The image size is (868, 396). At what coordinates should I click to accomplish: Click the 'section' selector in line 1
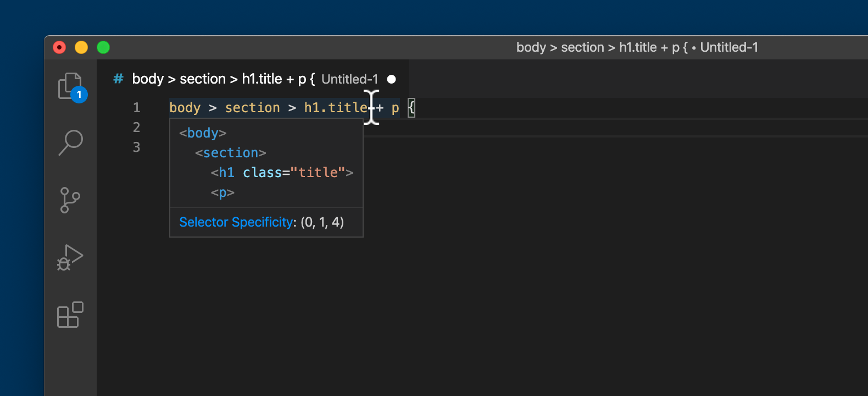coord(252,108)
